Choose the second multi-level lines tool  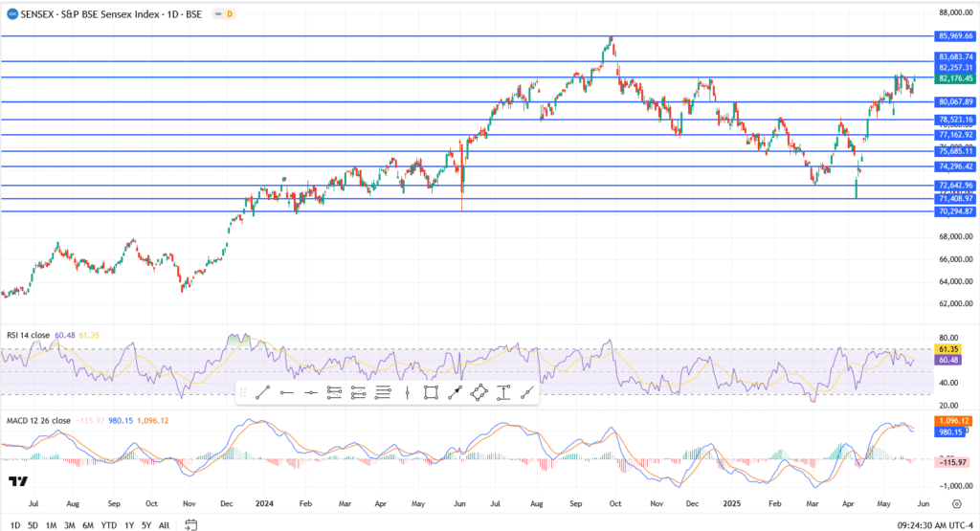[358, 393]
